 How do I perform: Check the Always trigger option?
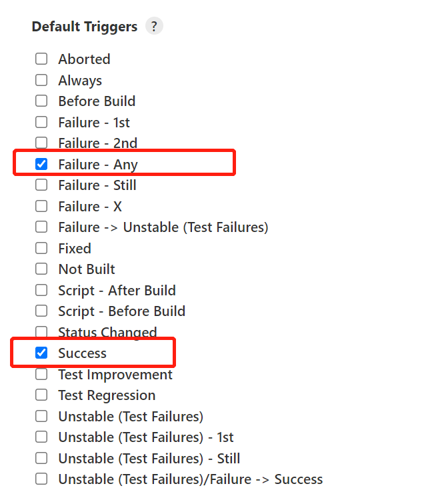point(41,80)
